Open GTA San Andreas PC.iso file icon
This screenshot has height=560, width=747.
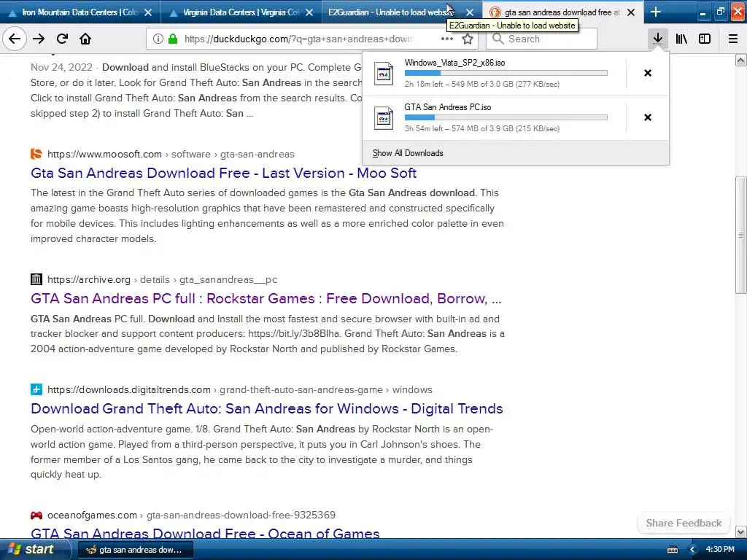click(x=384, y=118)
